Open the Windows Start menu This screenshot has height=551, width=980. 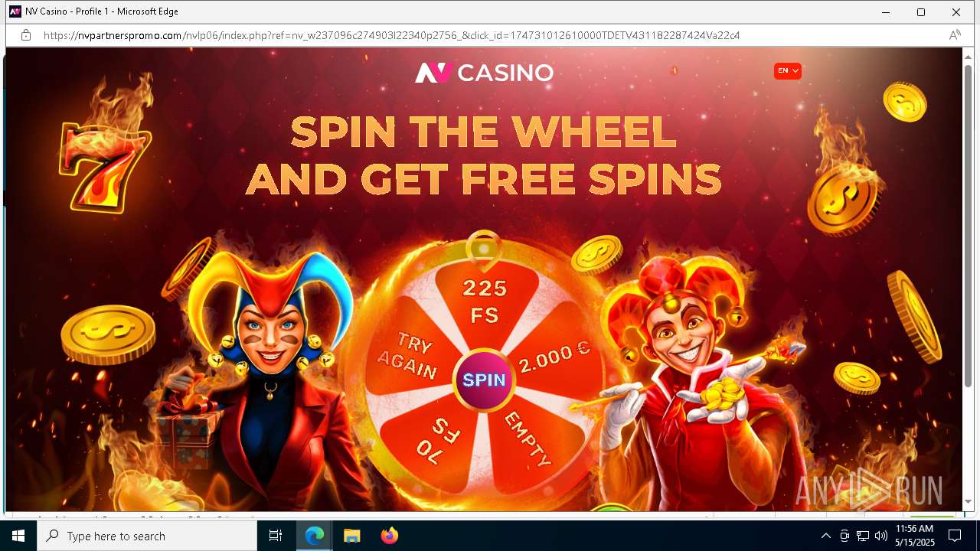(18, 536)
